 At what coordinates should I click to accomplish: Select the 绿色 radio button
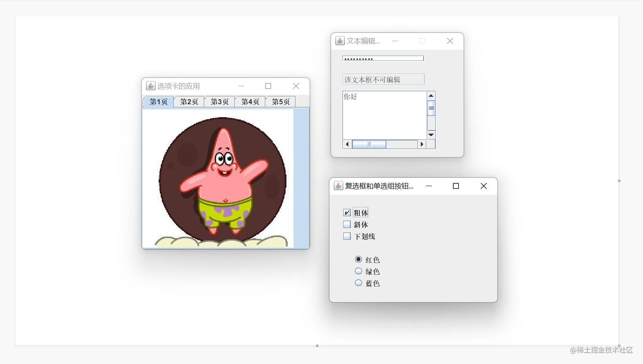coord(358,271)
